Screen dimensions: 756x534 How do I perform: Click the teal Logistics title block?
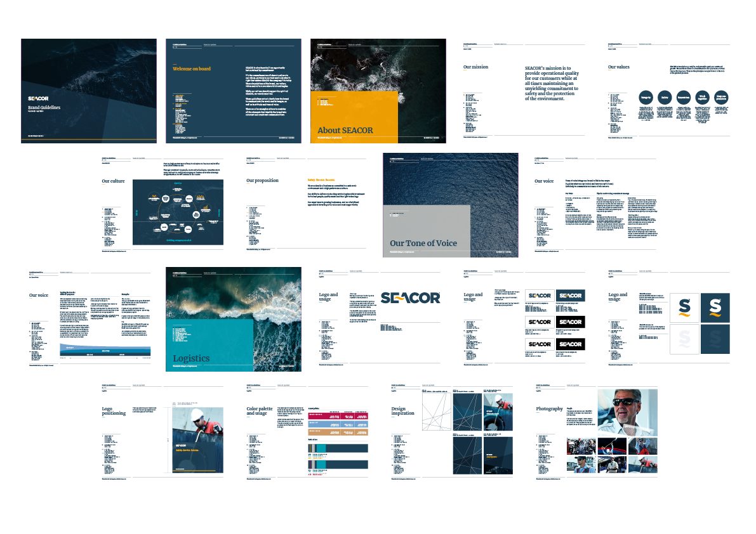click(x=209, y=345)
